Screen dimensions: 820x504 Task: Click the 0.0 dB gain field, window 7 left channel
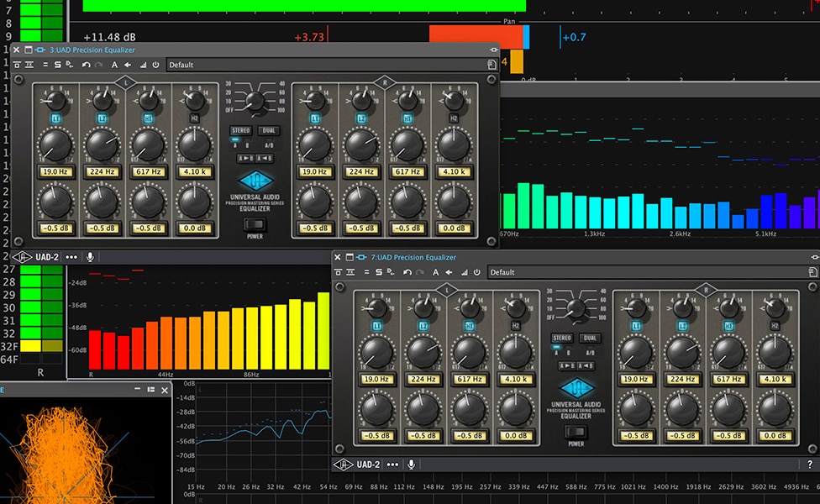(516, 435)
